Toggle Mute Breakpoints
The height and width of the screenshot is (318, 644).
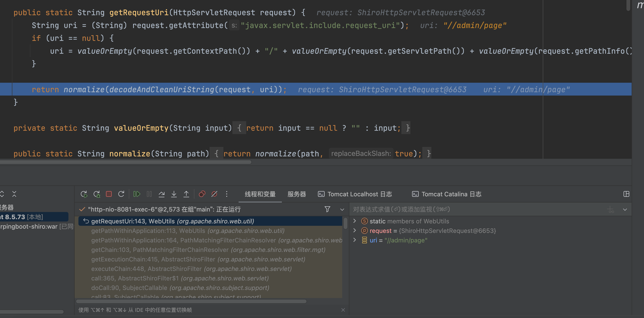coord(214,194)
